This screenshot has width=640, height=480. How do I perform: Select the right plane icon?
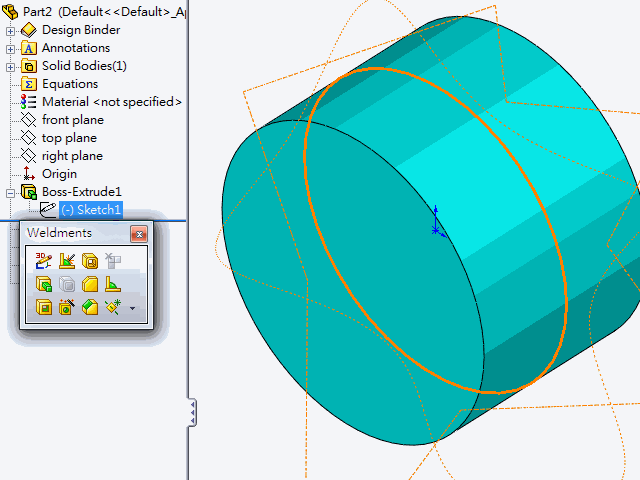click(29, 156)
